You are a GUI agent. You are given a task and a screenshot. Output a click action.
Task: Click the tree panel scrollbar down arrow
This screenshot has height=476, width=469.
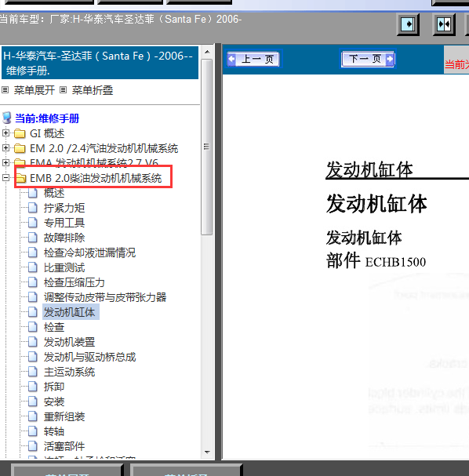pyautogui.click(x=207, y=452)
